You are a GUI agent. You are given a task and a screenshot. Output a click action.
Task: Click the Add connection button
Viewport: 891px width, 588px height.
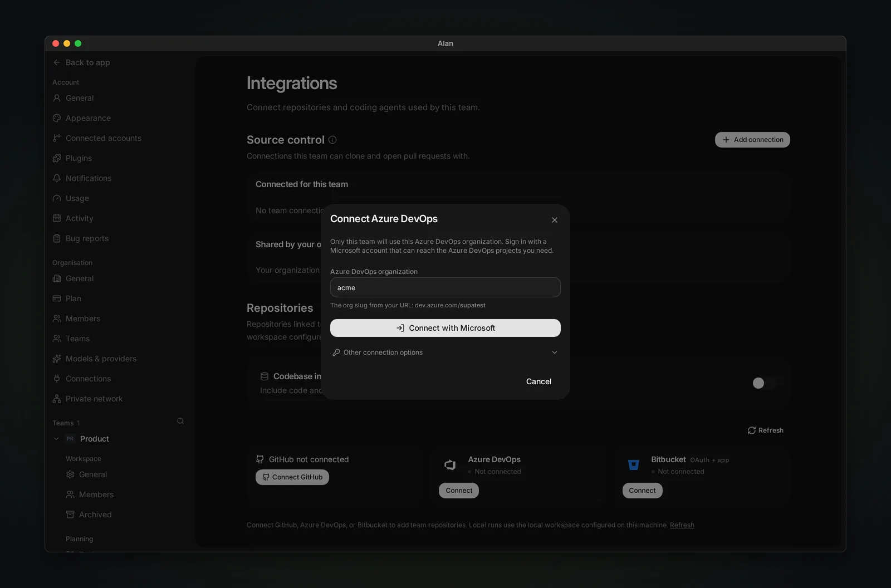coord(752,140)
